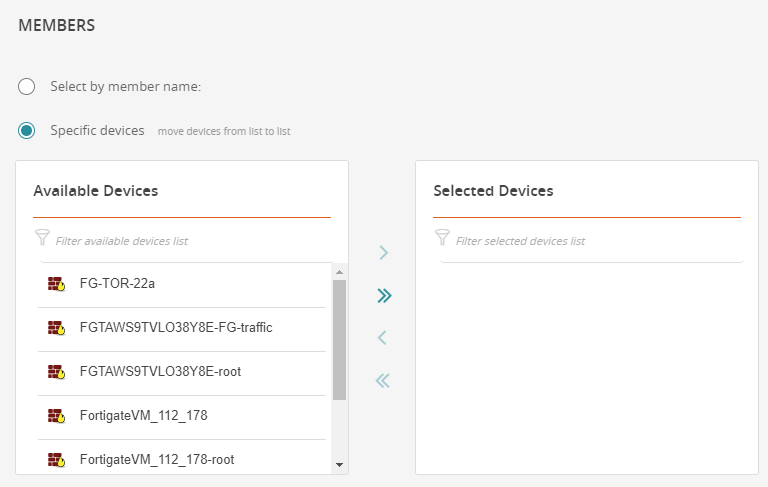Click firewall icon next to FortigateVM_112_178
The image size is (768, 487).
56,416
